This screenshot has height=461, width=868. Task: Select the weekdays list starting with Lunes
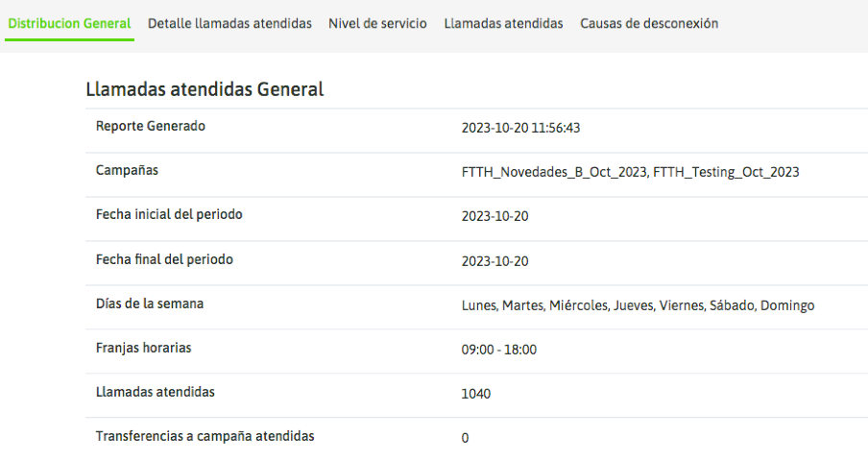click(638, 305)
